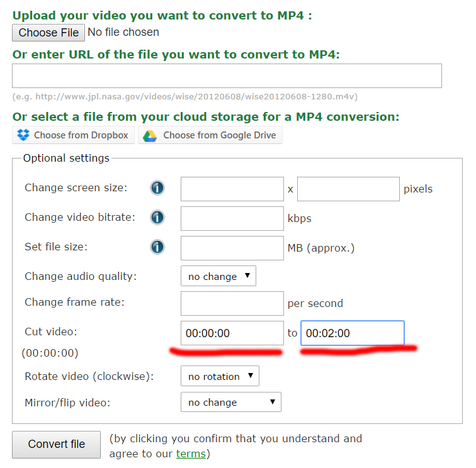Viewport: 476px width, 468px height.
Task: Open Choose from Dropbox
Action: coord(73,135)
